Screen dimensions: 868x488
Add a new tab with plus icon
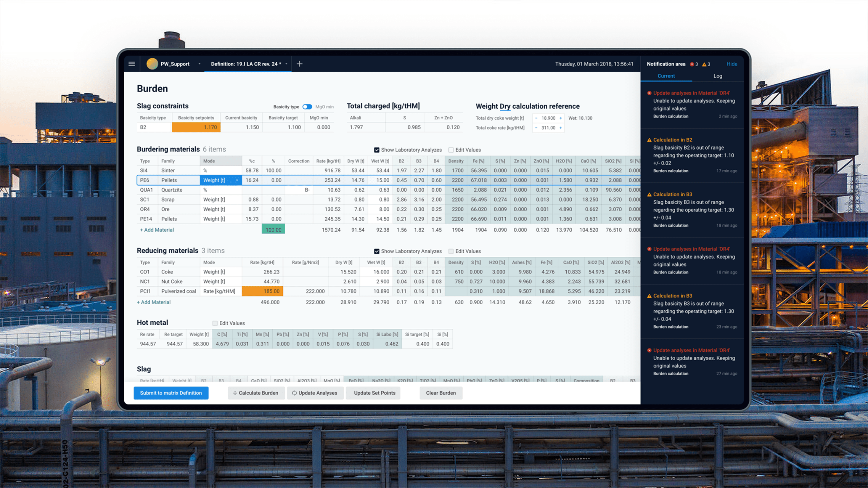[x=299, y=64]
